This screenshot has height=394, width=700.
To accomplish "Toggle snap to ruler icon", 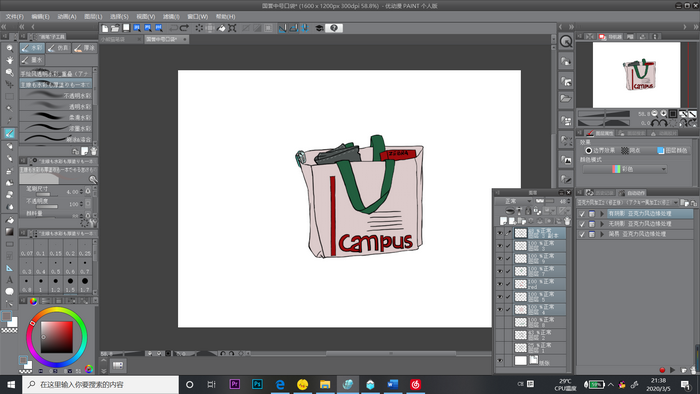I will pyautogui.click(x=282, y=28).
